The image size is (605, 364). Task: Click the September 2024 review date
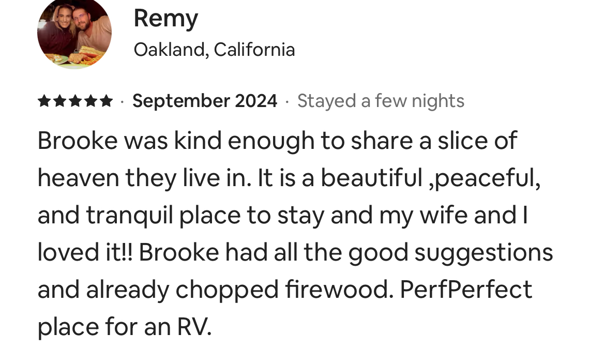pos(205,101)
